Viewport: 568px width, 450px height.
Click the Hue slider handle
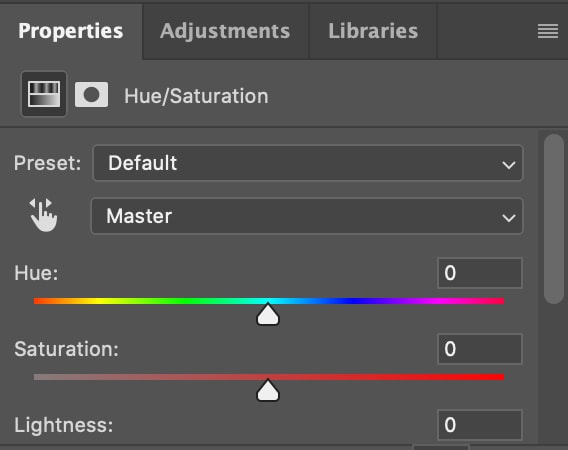coord(268,314)
